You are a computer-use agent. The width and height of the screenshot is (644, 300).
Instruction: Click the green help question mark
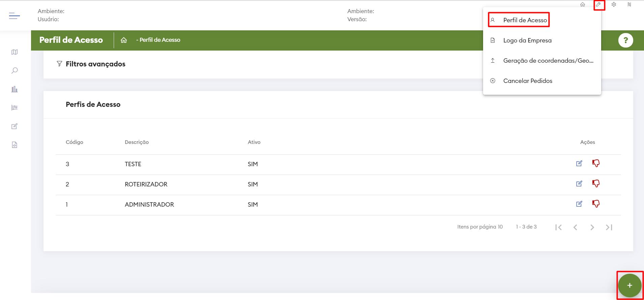[625, 40]
